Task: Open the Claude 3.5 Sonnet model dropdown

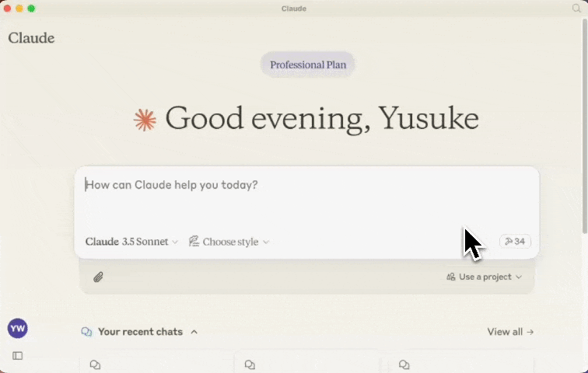Action: point(131,242)
